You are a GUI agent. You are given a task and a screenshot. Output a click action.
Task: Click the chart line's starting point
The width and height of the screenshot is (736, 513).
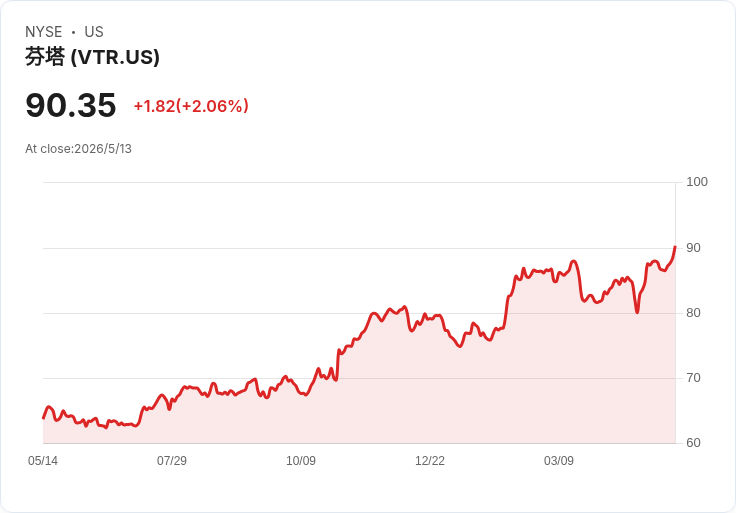coord(43,418)
